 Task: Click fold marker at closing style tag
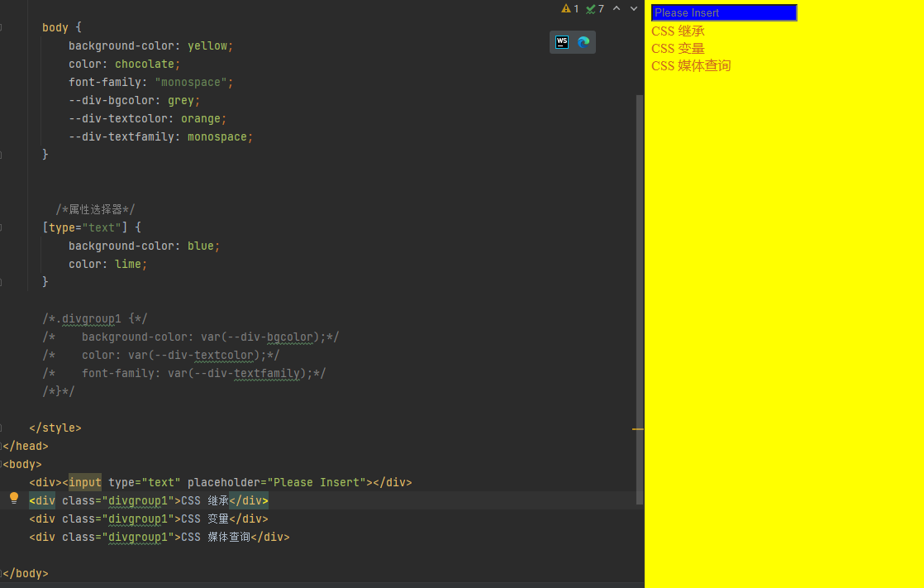1,428
